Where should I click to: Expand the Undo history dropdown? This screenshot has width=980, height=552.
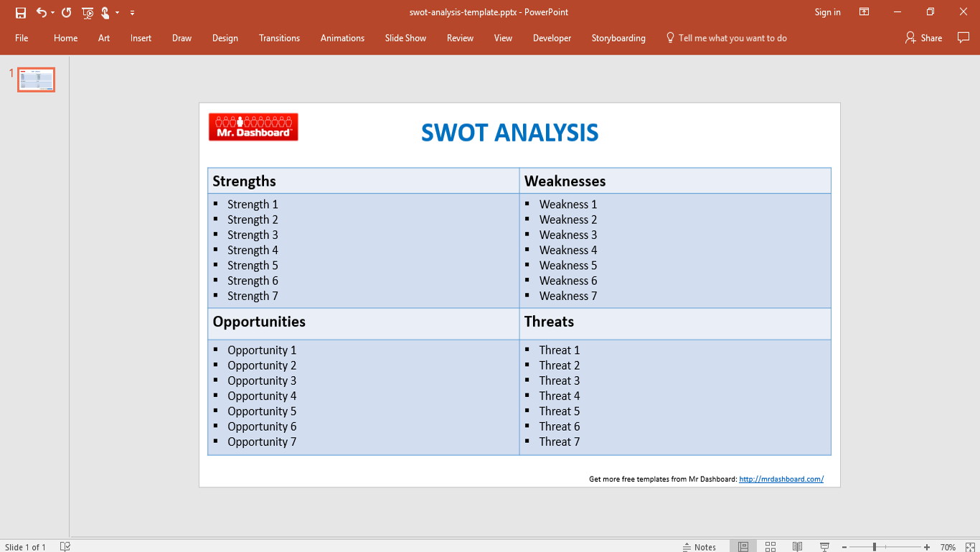pos(52,13)
